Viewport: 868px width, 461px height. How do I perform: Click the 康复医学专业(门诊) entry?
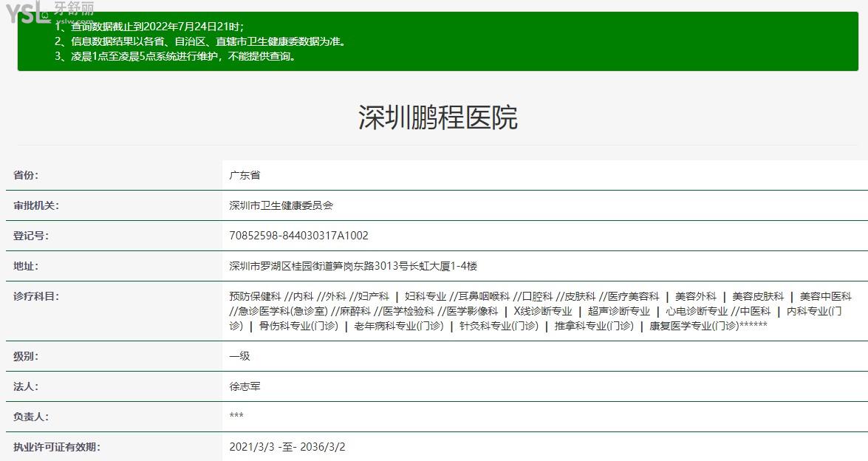tap(694, 327)
